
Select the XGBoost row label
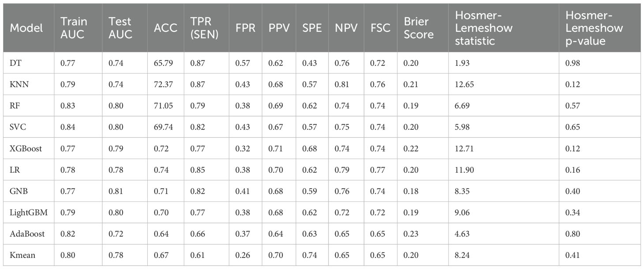pos(26,148)
